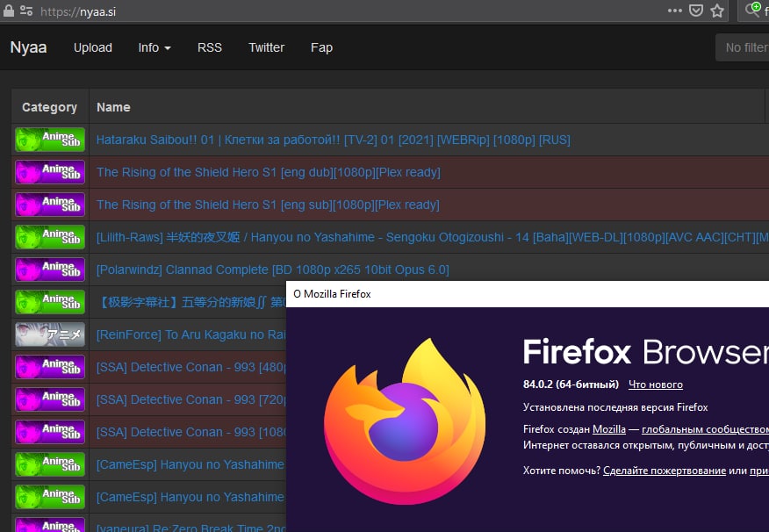Follow the Mozilla link in About dialog

point(609,429)
